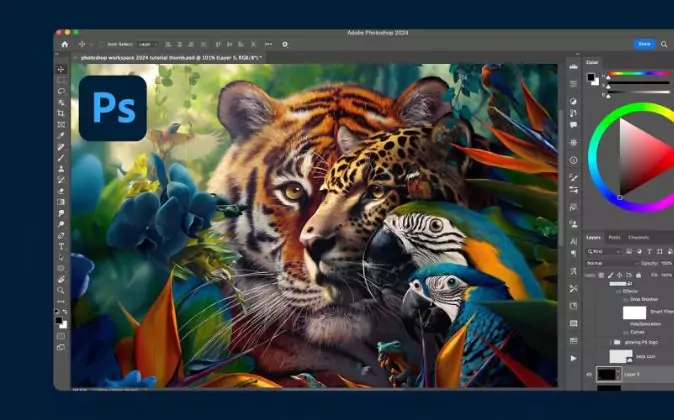
Task: Select the Gradient tool
Action: click(61, 202)
